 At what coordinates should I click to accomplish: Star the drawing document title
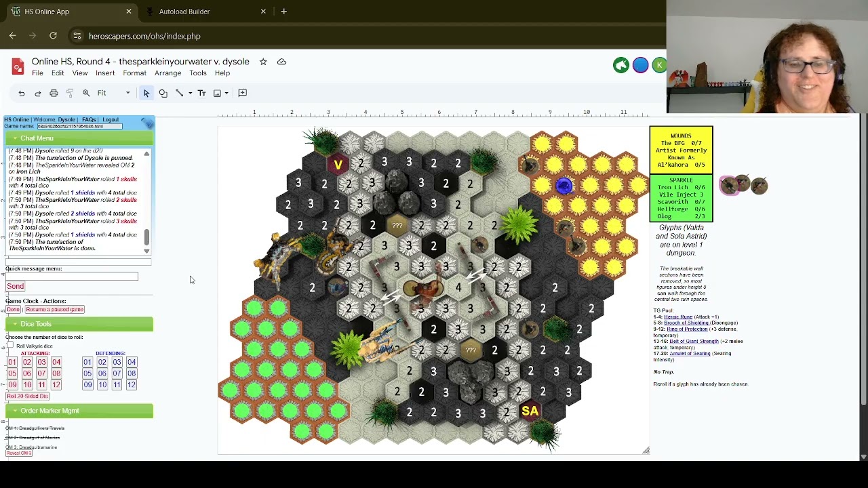coord(263,62)
